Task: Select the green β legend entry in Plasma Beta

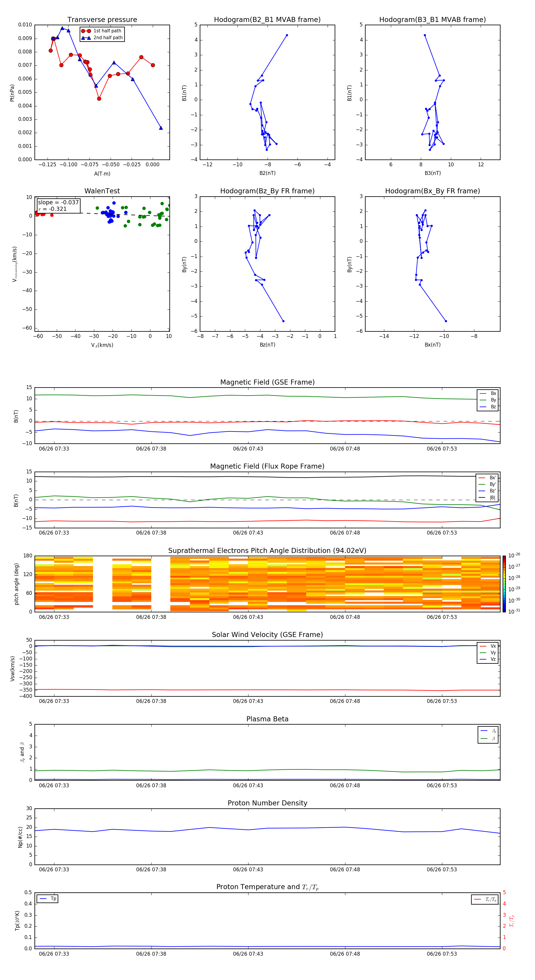Action: pos(488,739)
